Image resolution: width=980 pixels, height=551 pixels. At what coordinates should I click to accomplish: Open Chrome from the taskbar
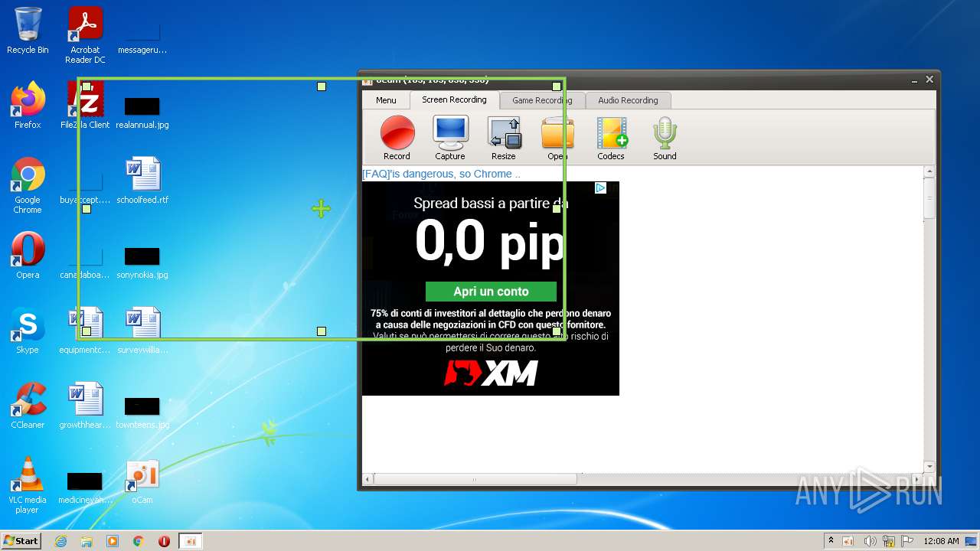(x=139, y=541)
